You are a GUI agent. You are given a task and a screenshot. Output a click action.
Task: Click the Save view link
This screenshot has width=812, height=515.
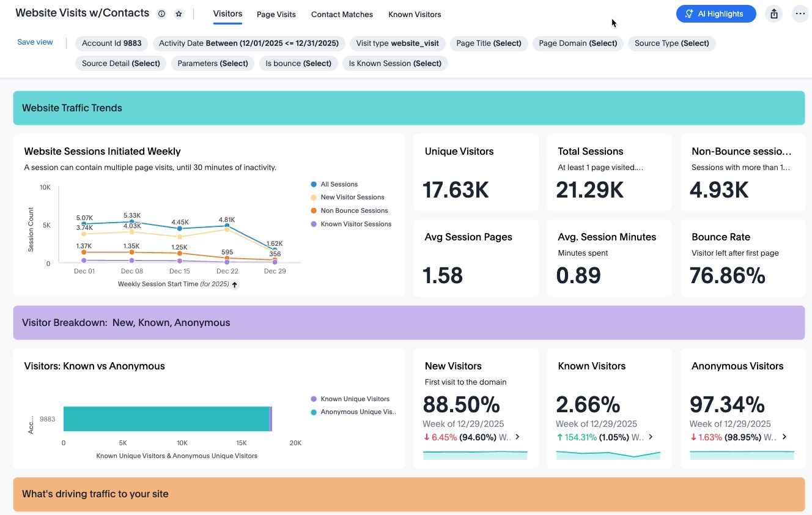(x=35, y=42)
